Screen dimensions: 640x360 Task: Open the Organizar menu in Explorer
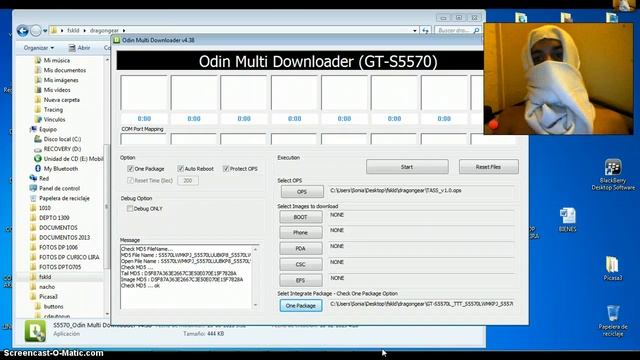click(38, 48)
